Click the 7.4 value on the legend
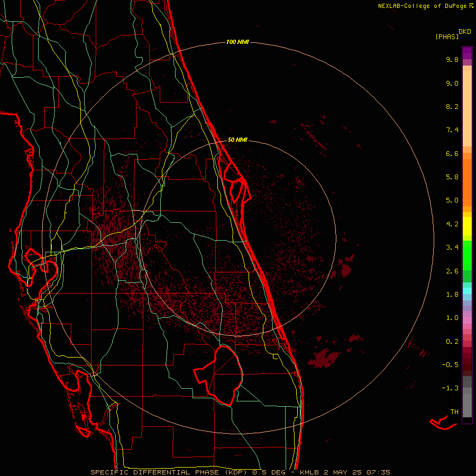The image size is (476, 476). coord(452,130)
